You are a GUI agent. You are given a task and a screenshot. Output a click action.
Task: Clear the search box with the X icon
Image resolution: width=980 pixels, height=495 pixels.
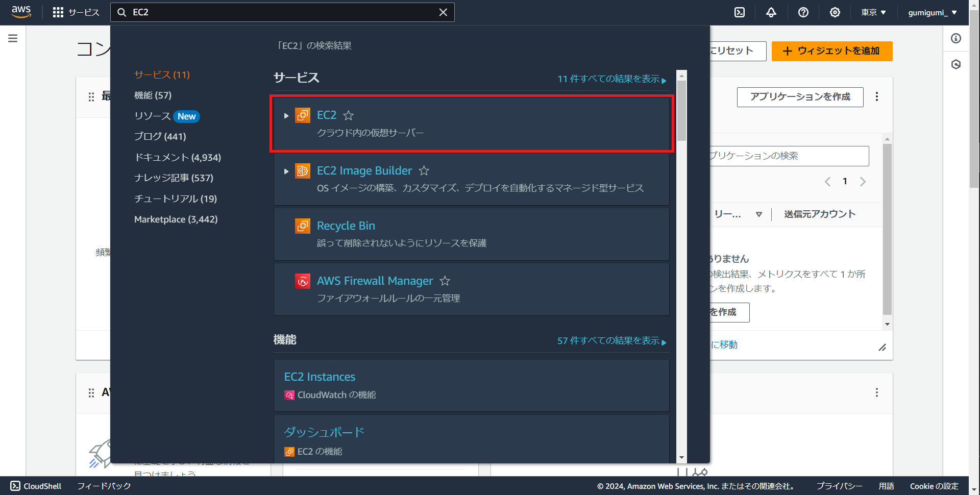[x=443, y=12]
